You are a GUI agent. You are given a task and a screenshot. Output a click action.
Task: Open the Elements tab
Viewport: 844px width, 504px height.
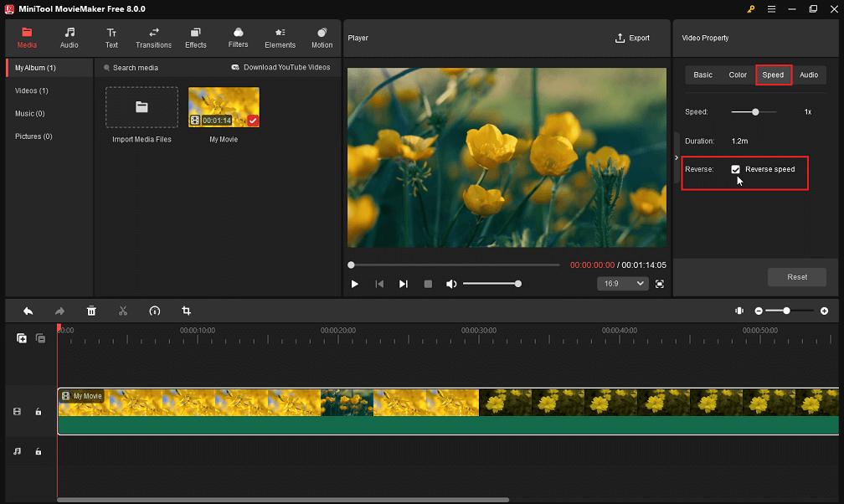[280, 39]
